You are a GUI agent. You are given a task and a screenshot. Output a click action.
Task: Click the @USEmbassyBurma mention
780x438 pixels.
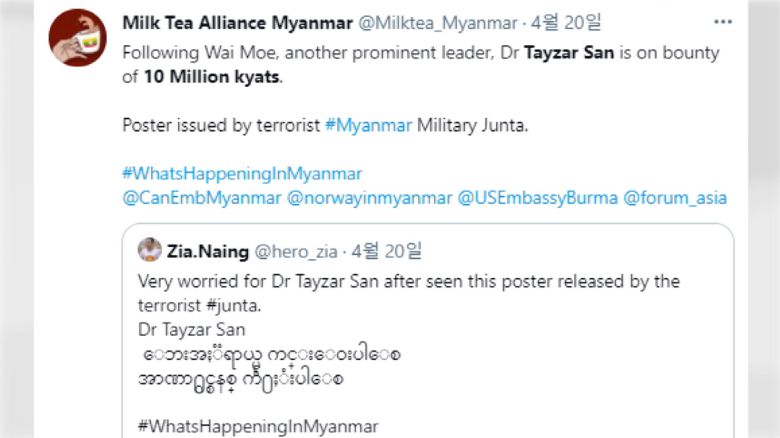536,198
